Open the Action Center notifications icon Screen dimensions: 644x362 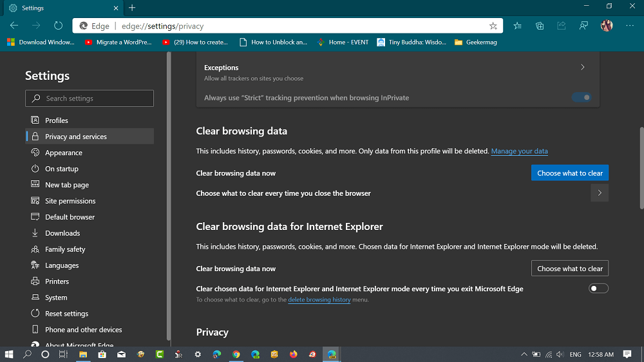point(627,354)
